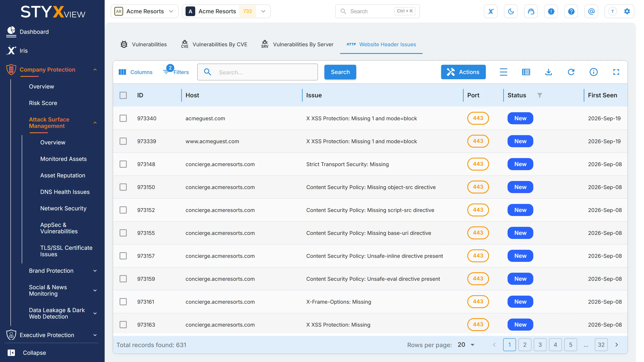Open Risk Score page
Screen dimensions: 644x362
(43, 103)
